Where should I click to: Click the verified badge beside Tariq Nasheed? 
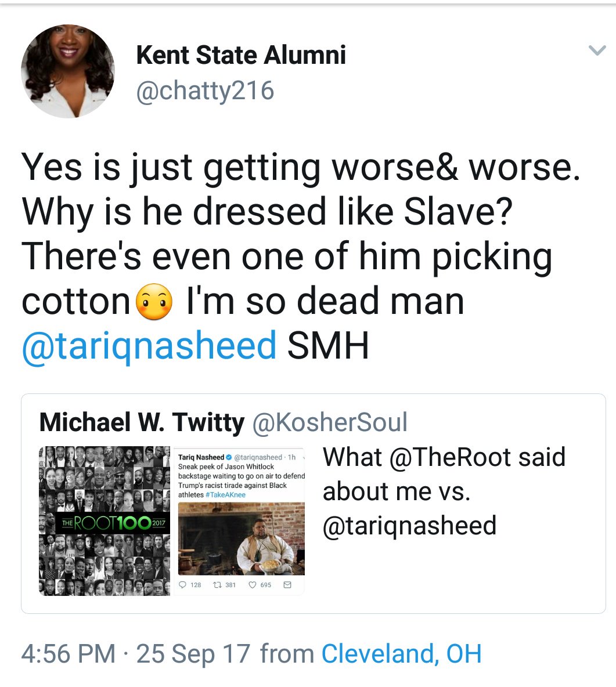(x=228, y=457)
